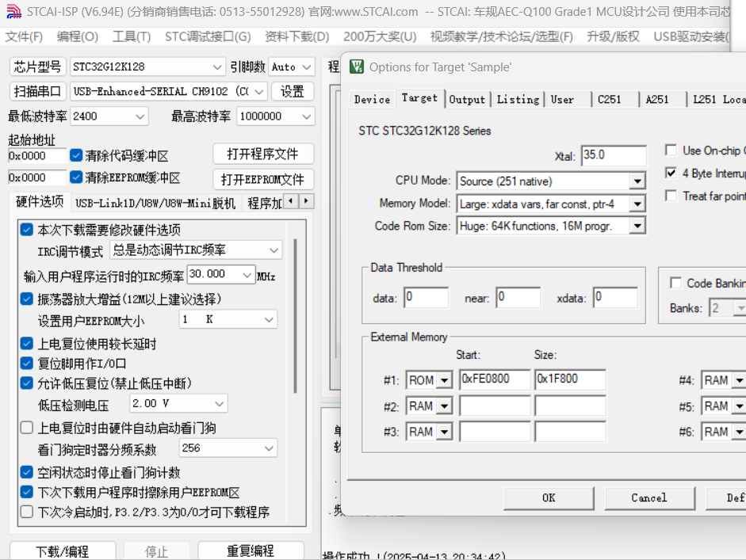This screenshot has width=746, height=560.
Task: Toggle 清除代码缓冲区 checkbox
Action: (x=76, y=155)
